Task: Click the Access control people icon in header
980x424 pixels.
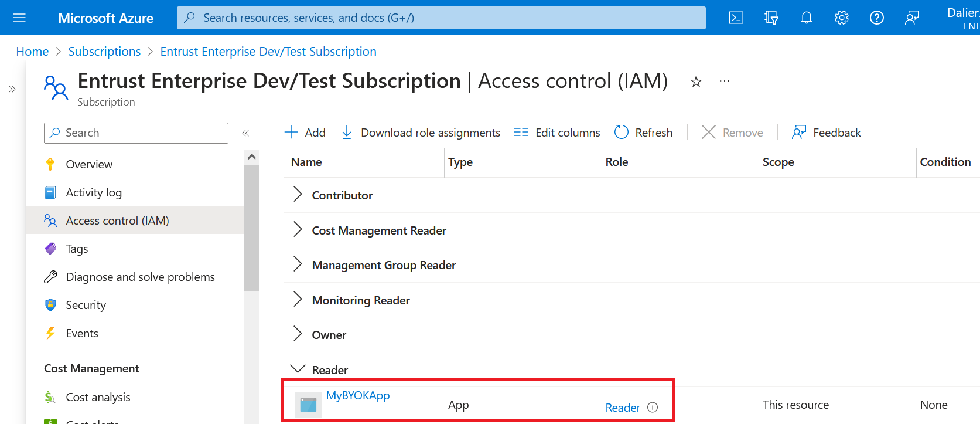Action: (56, 88)
